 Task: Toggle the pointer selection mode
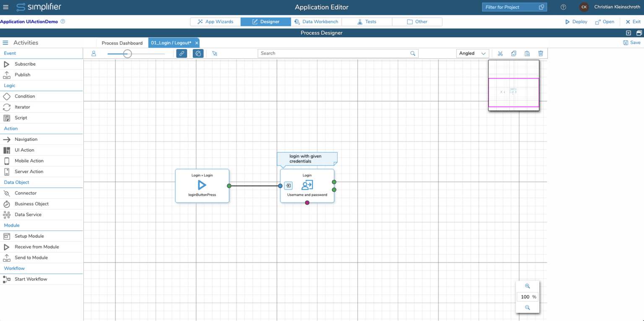click(215, 54)
